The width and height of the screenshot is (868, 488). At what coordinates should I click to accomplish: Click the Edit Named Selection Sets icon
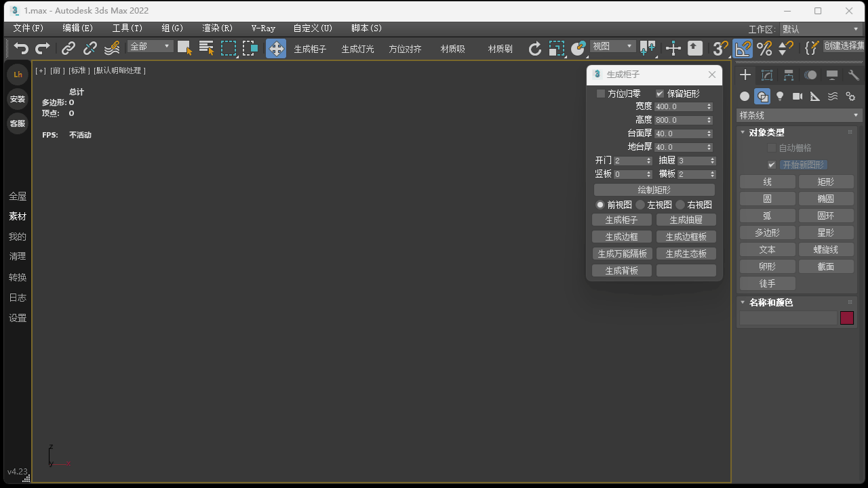pos(811,48)
